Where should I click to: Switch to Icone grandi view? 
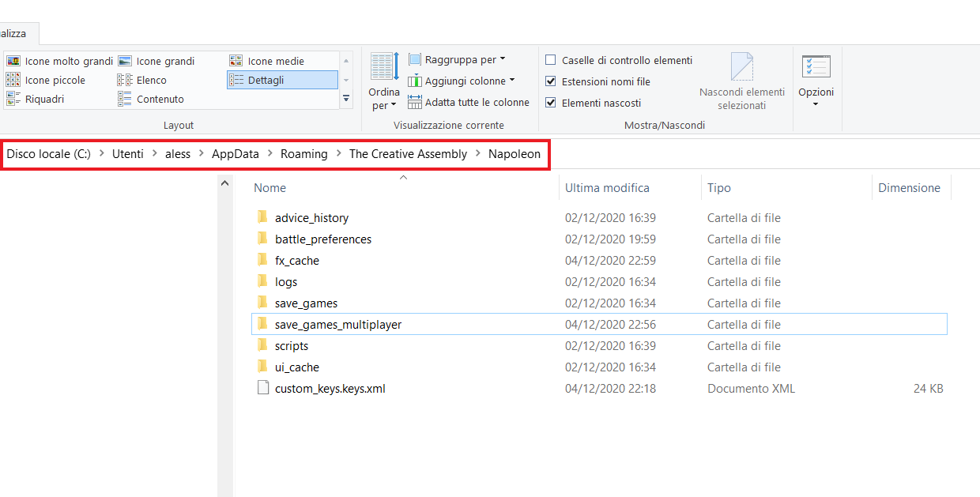click(156, 61)
